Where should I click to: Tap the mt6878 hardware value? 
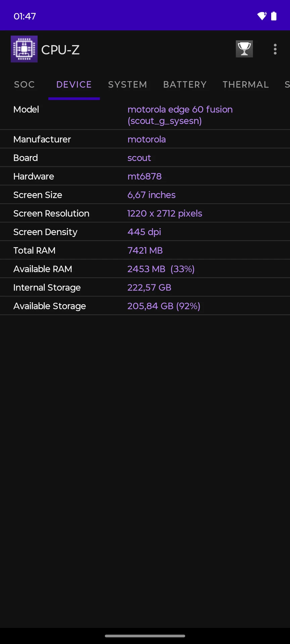tap(145, 176)
